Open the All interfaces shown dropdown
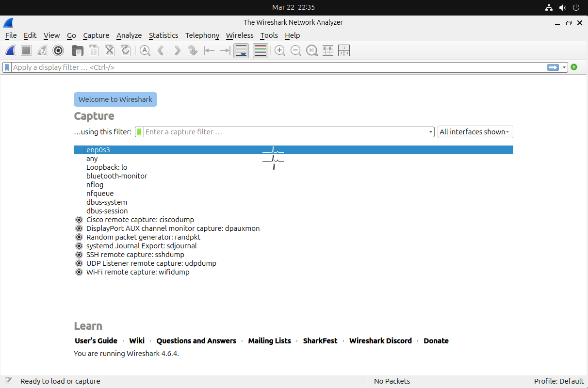 pos(475,132)
